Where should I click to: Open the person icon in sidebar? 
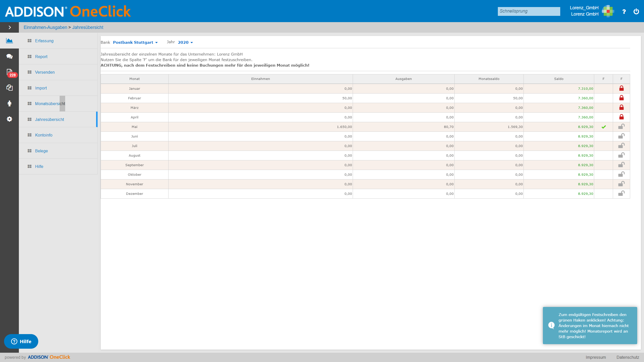pyautogui.click(x=10, y=103)
